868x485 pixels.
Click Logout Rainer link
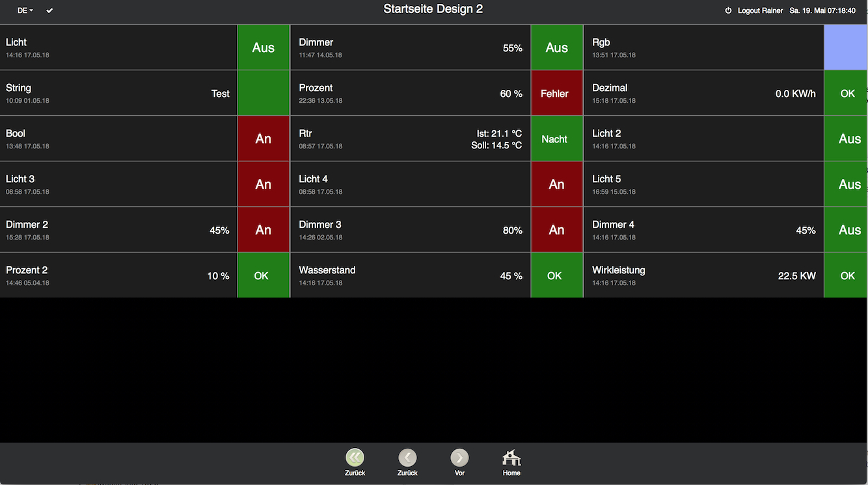[760, 11]
